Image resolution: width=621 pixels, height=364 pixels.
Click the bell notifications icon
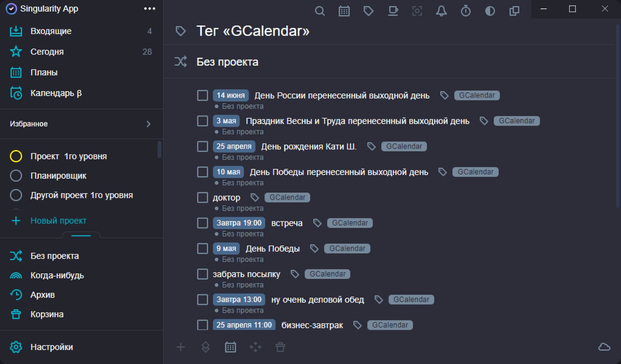[x=441, y=11]
